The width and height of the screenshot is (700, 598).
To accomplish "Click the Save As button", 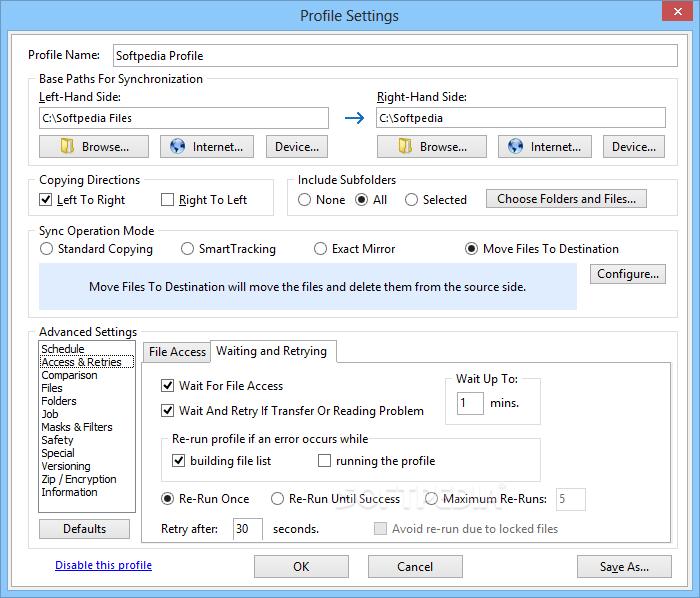I will 624,566.
